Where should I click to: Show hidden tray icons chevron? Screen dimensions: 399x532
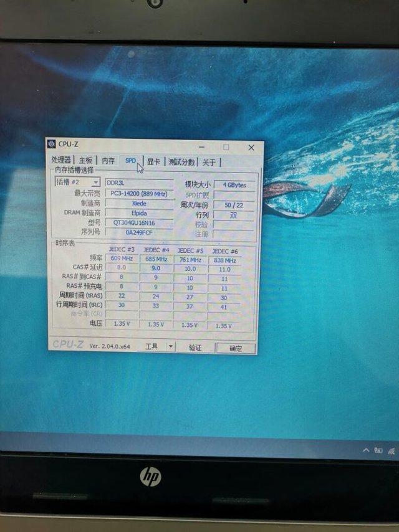coord(366,450)
